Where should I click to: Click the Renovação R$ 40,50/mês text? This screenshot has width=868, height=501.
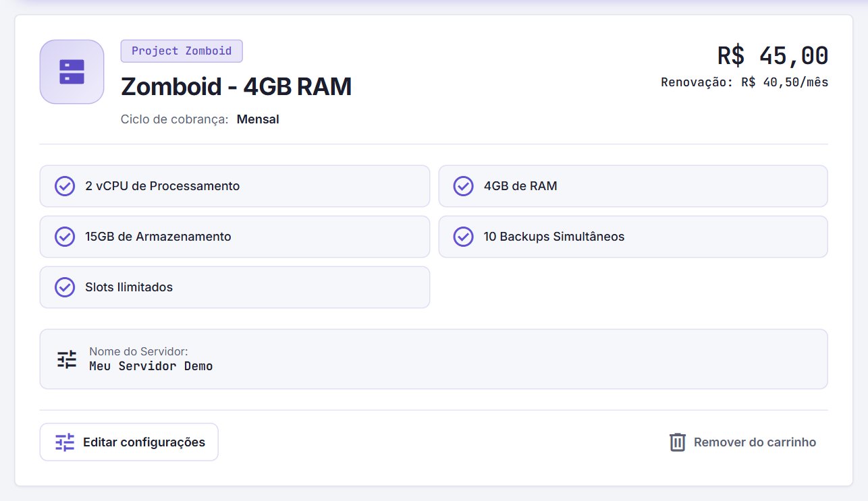coord(744,83)
